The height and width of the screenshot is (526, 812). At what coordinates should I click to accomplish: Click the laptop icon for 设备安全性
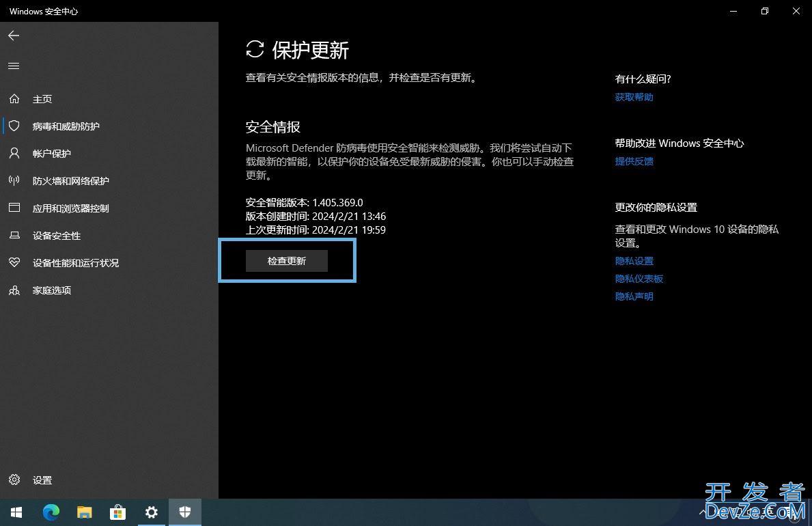[14, 235]
